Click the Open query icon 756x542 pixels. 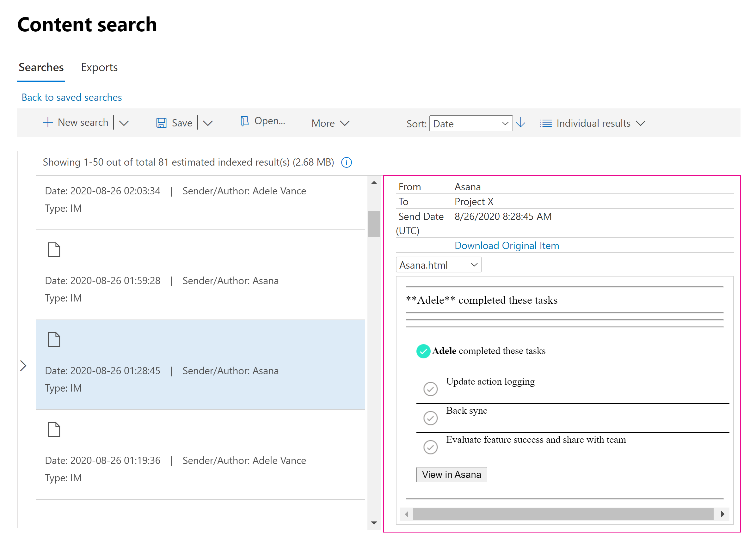(x=245, y=121)
